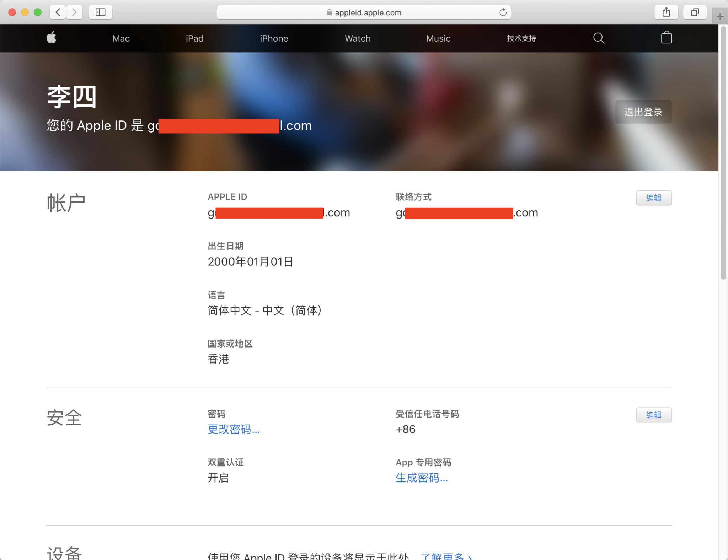Screen dimensions: 728x560
Task: Open the 技术支持 menu item
Action: pos(521,38)
